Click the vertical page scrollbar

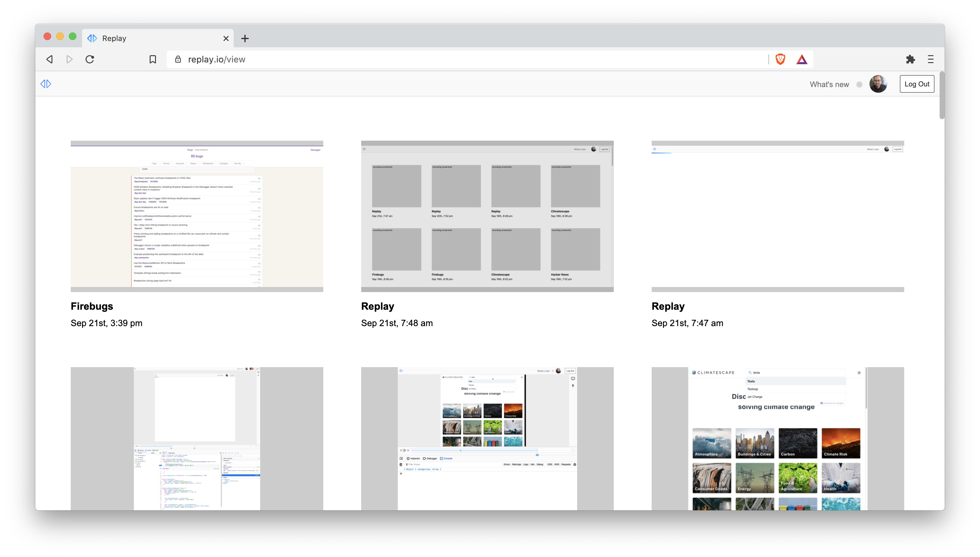pyautogui.click(x=942, y=96)
